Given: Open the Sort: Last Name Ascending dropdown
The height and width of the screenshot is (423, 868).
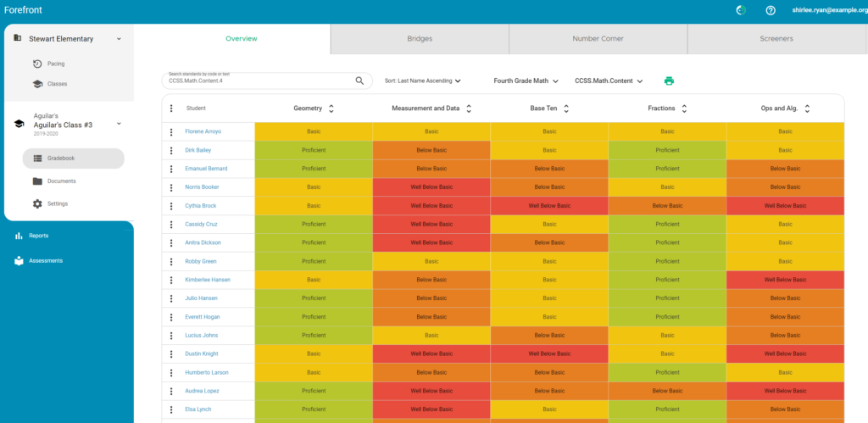Looking at the screenshot, I should 423,81.
